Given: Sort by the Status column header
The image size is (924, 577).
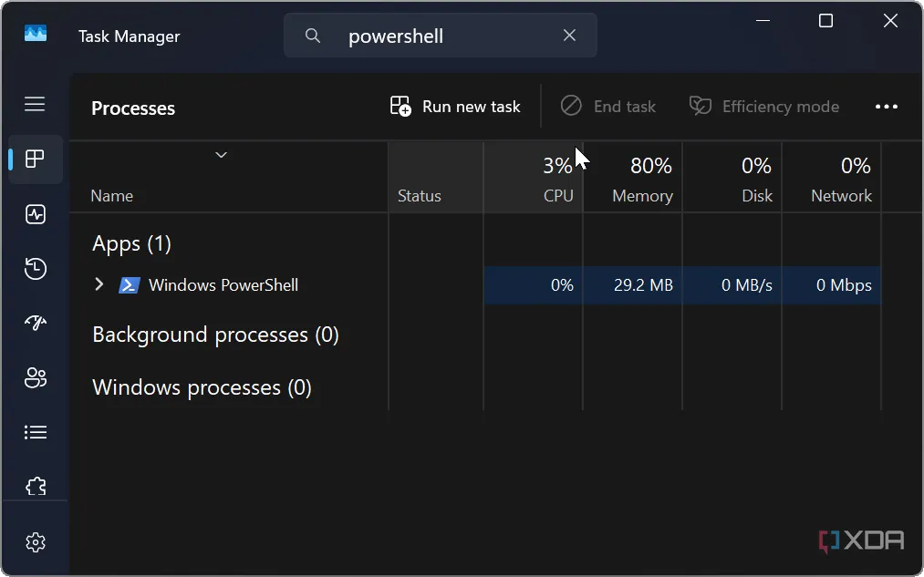Looking at the screenshot, I should pos(436,177).
